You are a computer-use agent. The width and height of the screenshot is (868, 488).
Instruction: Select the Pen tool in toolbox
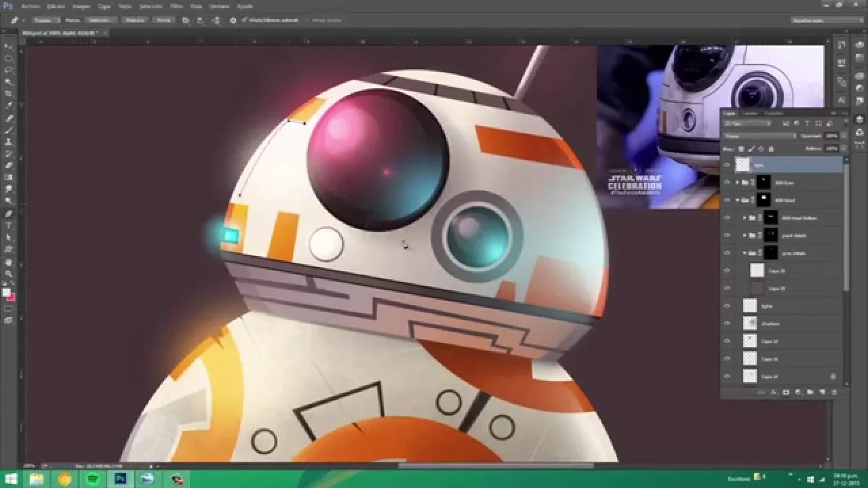pyautogui.click(x=9, y=213)
